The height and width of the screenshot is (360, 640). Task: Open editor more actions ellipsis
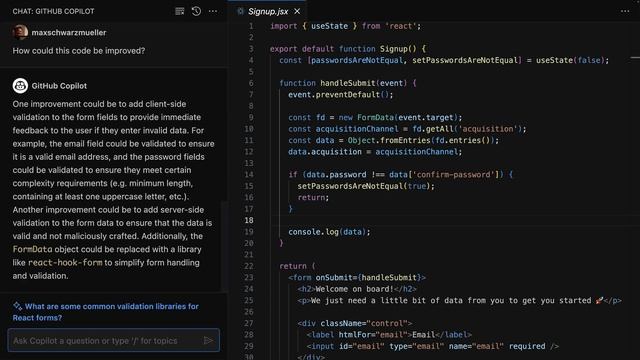(625, 11)
